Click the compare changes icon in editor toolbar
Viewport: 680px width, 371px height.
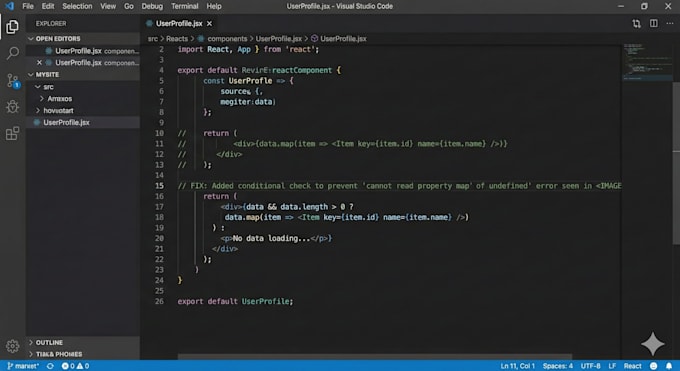[x=636, y=23]
